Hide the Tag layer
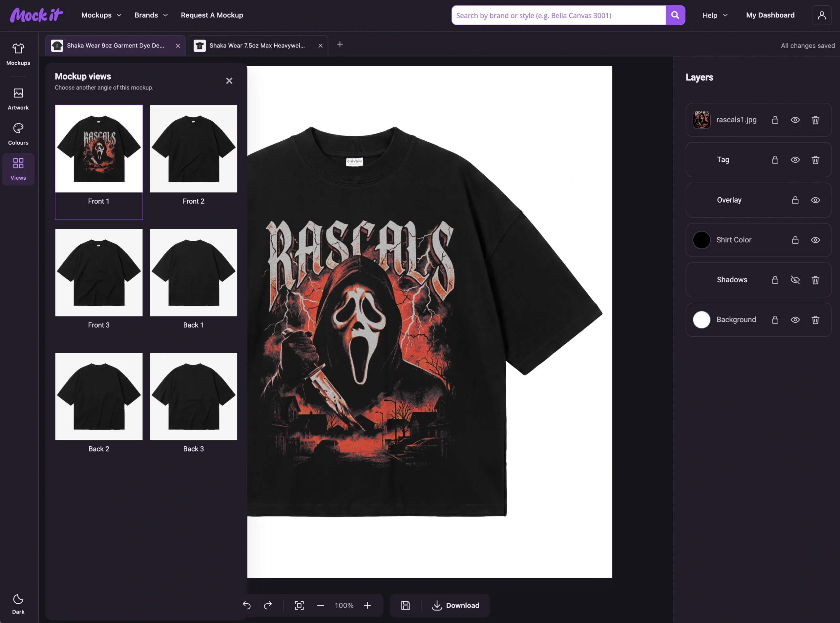 [x=795, y=160]
